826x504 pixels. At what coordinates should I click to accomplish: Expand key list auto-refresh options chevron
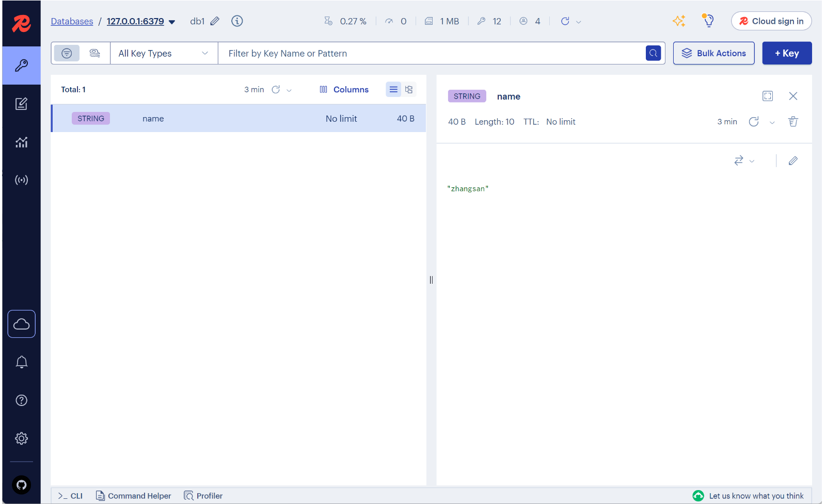click(x=289, y=90)
